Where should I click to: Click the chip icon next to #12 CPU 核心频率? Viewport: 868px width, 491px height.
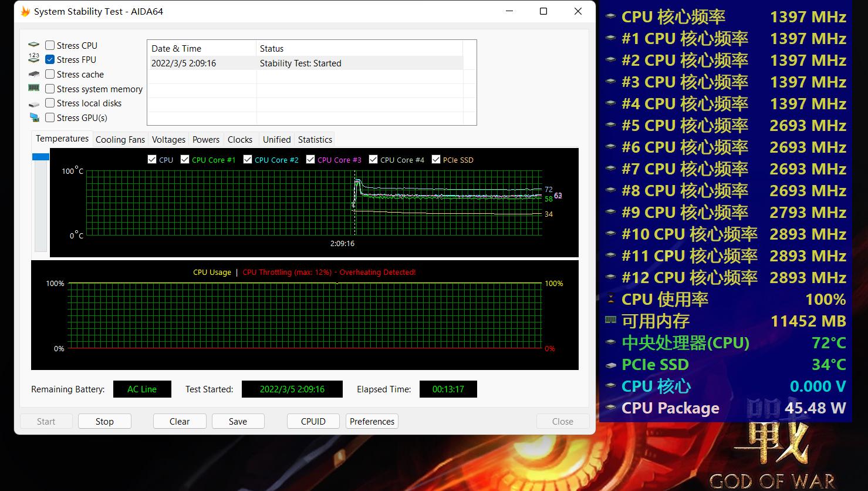pyautogui.click(x=611, y=278)
